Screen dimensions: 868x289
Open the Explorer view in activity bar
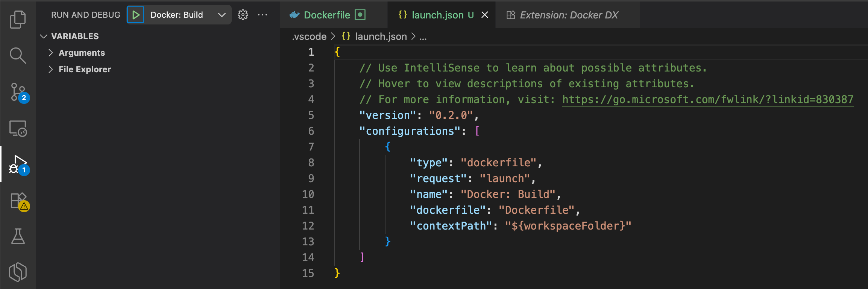point(18,20)
